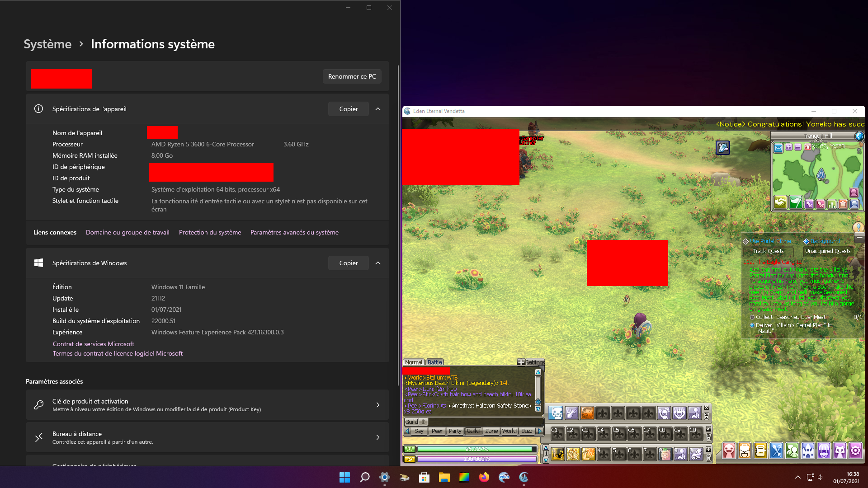The height and width of the screenshot is (488, 868).
Task: Collapse Spécifications de l'appareil section
Action: pyautogui.click(x=378, y=109)
